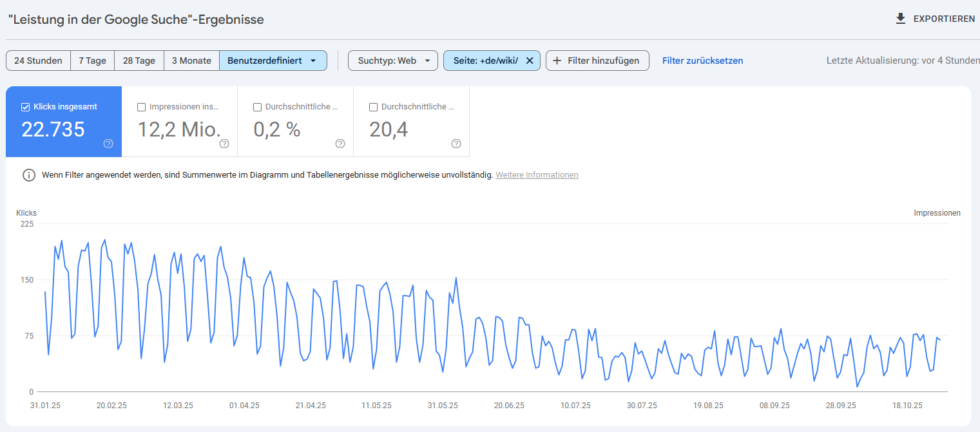Enable the Impressionen insgesamt checkbox
This screenshot has height=432, width=980.
click(142, 107)
